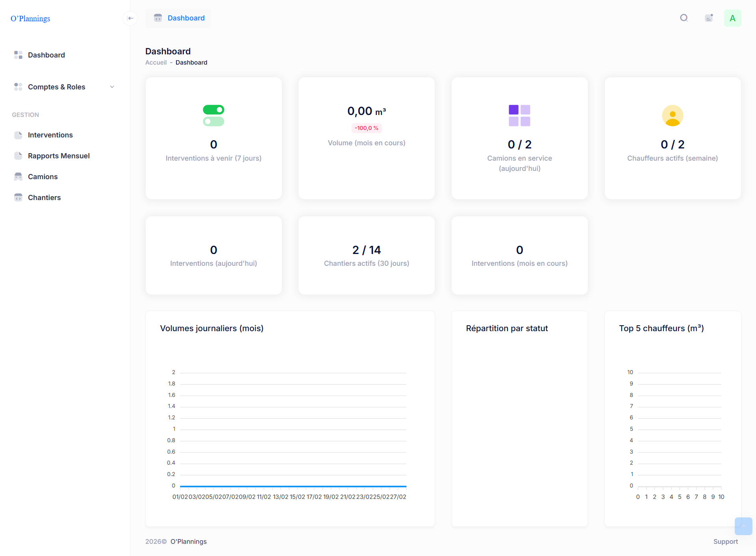
Task: Click the Dashboard grid icon in sidebar
Action: (x=18, y=55)
